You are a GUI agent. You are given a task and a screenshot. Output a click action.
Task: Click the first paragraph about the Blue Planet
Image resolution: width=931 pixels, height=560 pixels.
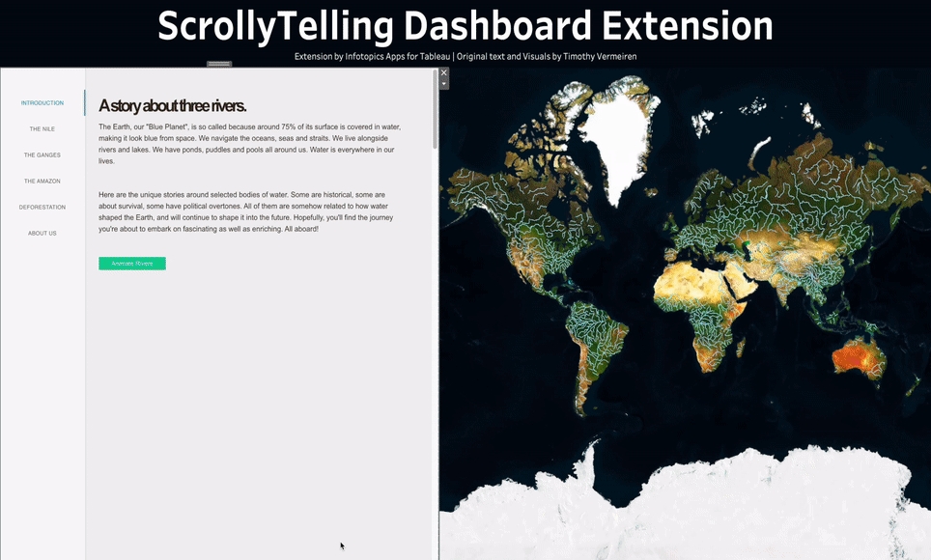[x=249, y=144]
